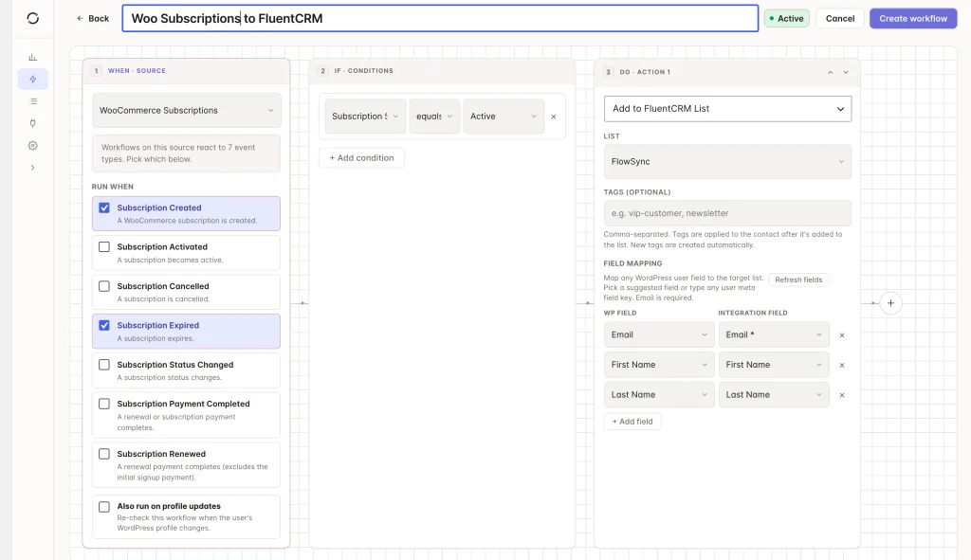Click the app logo icon in the sidebar

click(x=33, y=19)
